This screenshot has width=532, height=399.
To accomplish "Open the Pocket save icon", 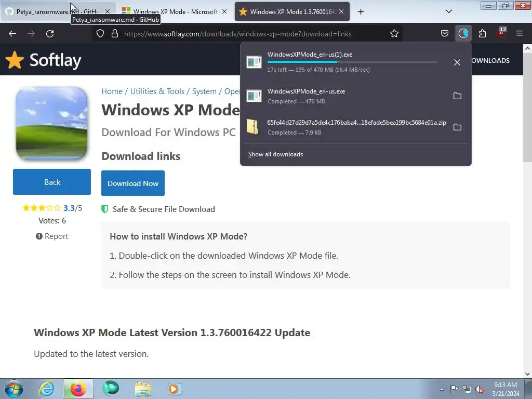I will 445,34.
